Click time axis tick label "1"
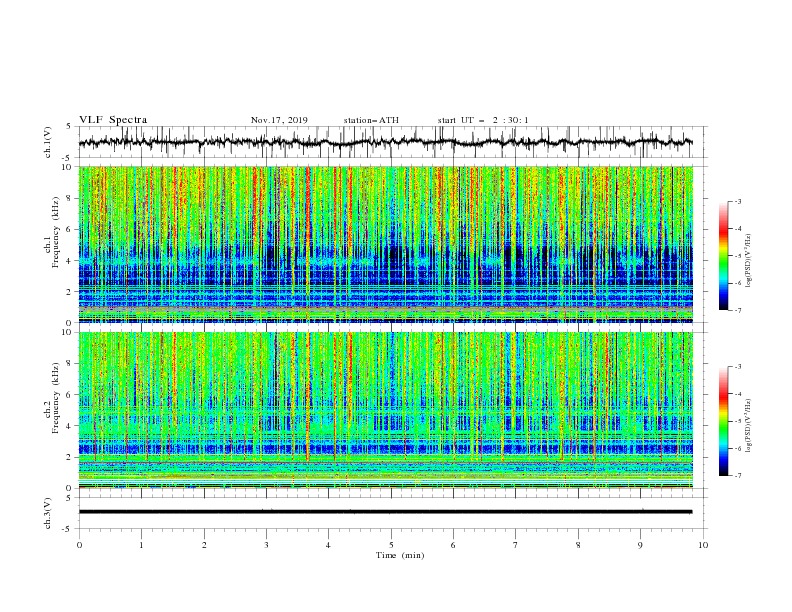 point(141,545)
